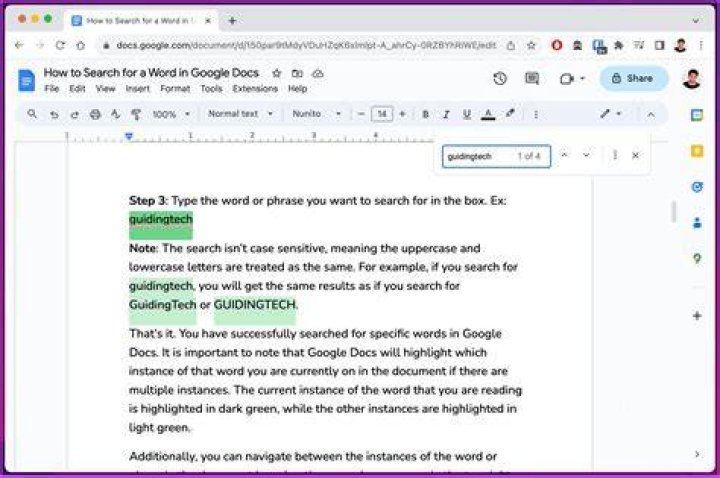Click the browser home icon

[80, 45]
